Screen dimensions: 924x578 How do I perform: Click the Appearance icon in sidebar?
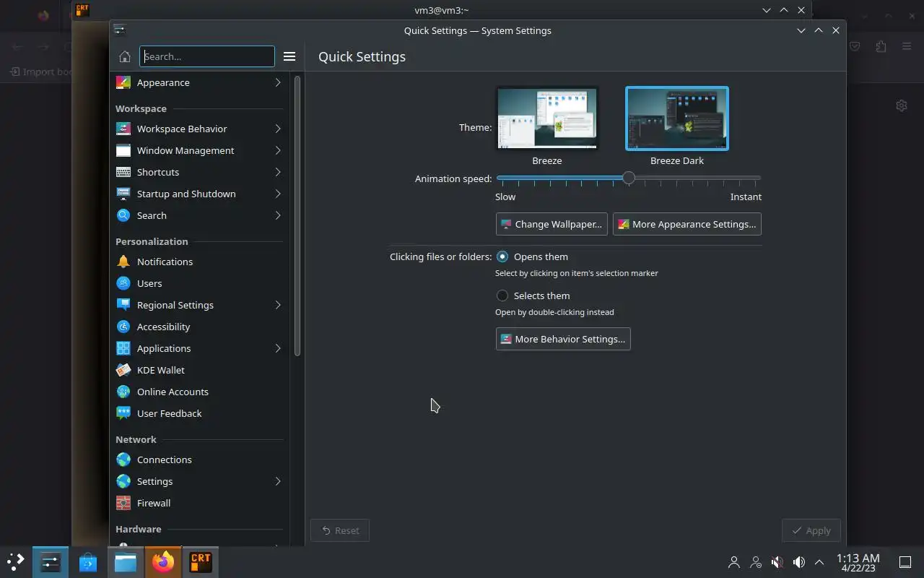123,82
